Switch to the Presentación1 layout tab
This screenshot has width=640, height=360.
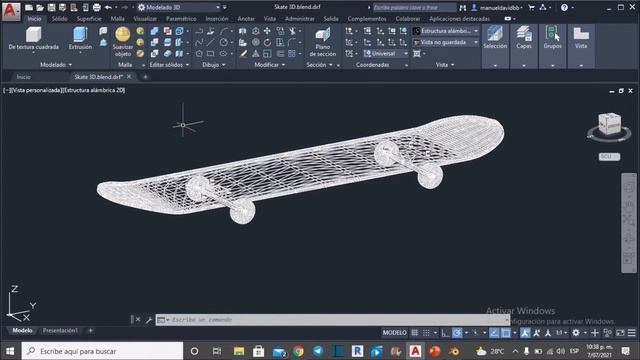[x=60, y=331]
